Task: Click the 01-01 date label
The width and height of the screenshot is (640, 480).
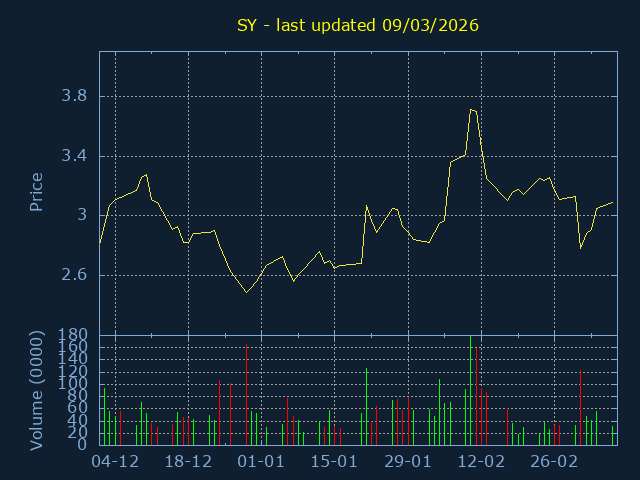Action: [x=261, y=462]
